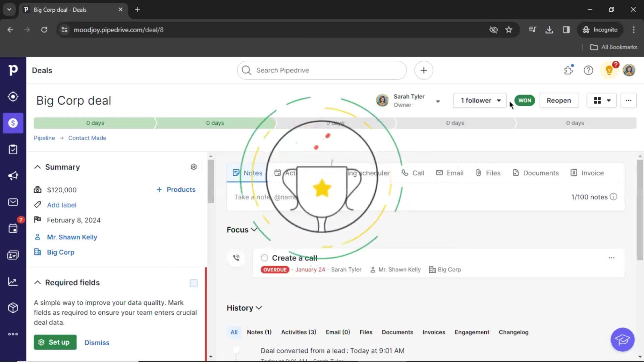Open the Campaigns sidebar icon

pyautogui.click(x=13, y=176)
